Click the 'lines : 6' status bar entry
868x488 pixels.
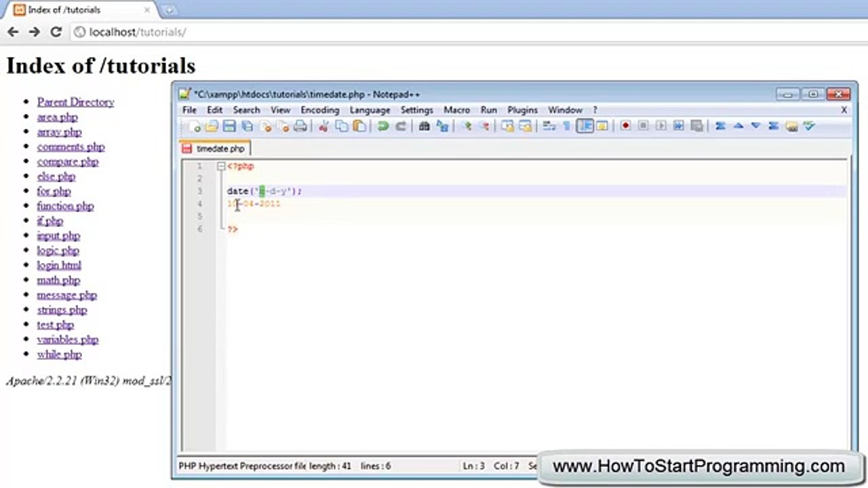click(x=376, y=466)
